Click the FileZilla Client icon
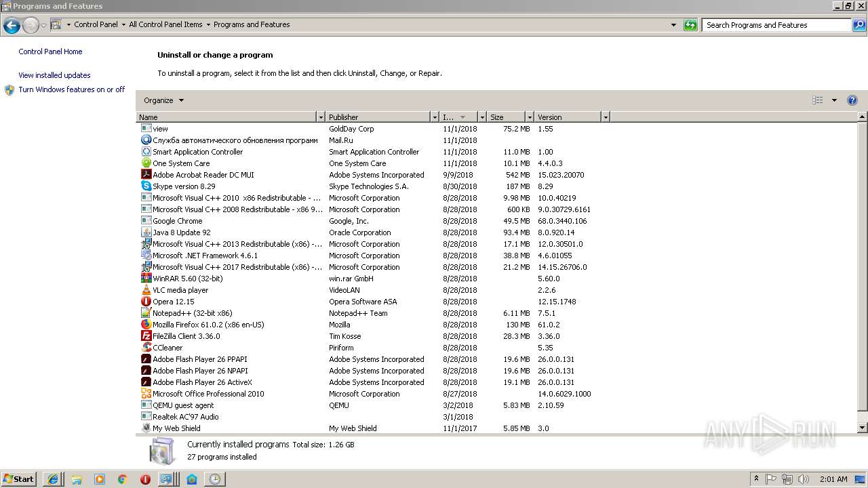This screenshot has width=868, height=488. point(146,335)
